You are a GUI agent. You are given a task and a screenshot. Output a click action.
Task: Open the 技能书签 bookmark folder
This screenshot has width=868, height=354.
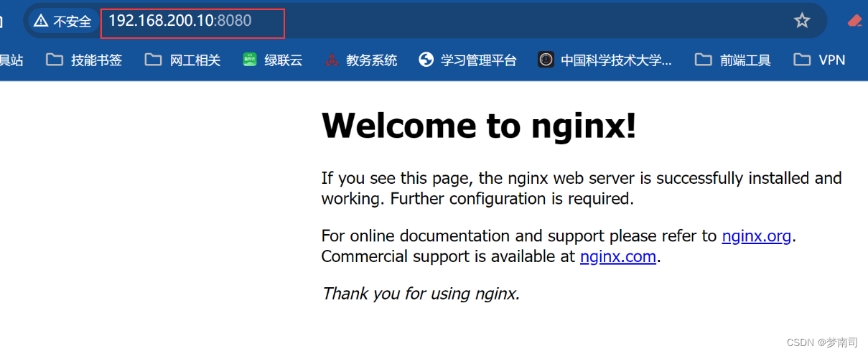(84, 60)
